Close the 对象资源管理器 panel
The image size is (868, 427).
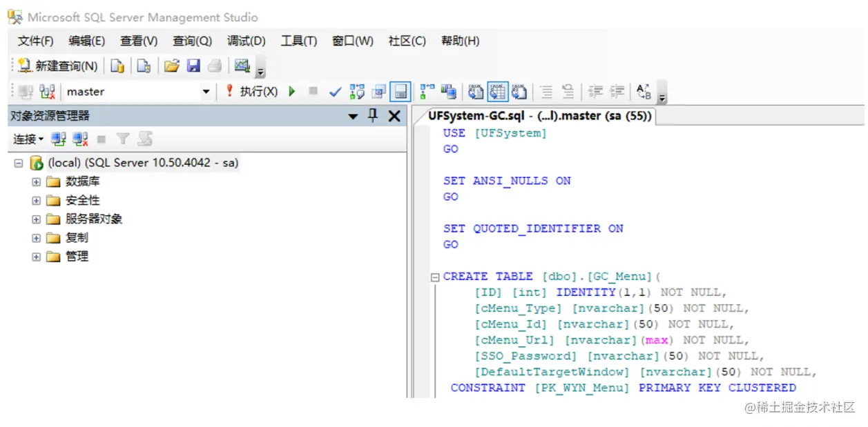pyautogui.click(x=394, y=116)
